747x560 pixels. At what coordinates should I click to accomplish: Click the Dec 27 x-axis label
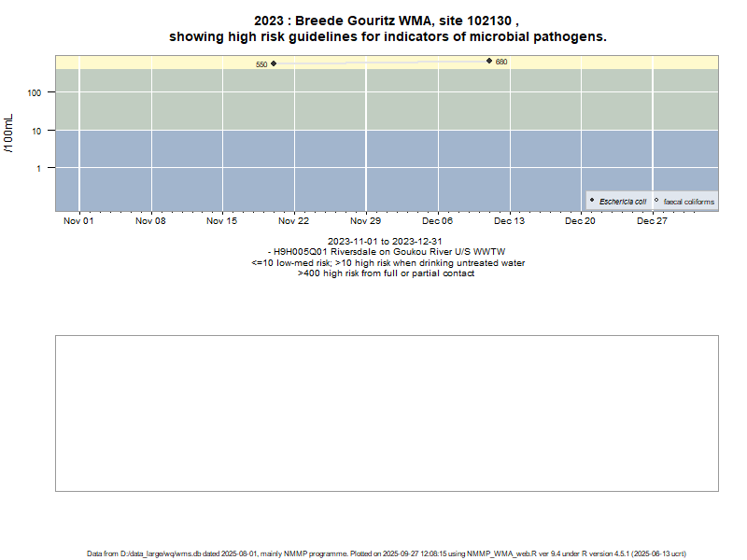tap(653, 221)
